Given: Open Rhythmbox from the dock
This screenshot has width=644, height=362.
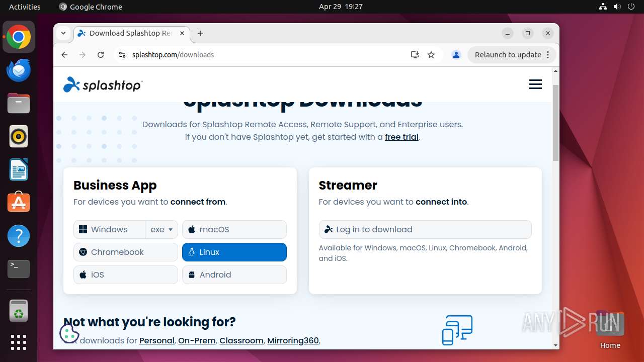Looking at the screenshot, I should pos(19,136).
